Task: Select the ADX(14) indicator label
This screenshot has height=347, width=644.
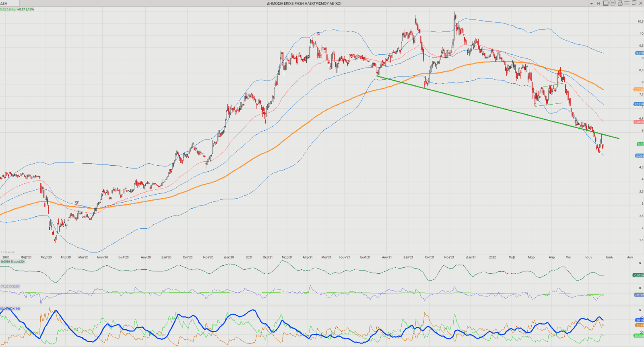Action: [x=10, y=309]
